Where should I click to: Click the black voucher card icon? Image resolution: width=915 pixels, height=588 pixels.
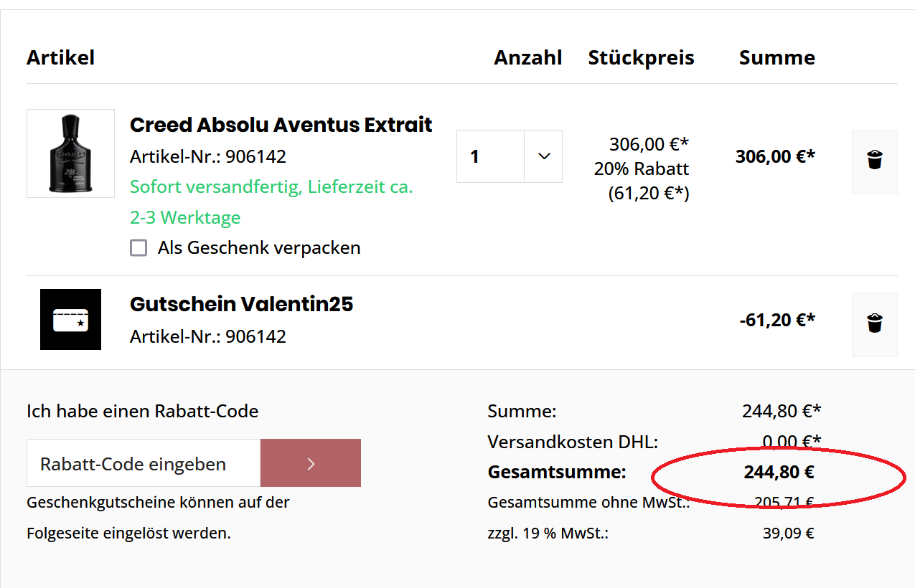[x=70, y=320]
